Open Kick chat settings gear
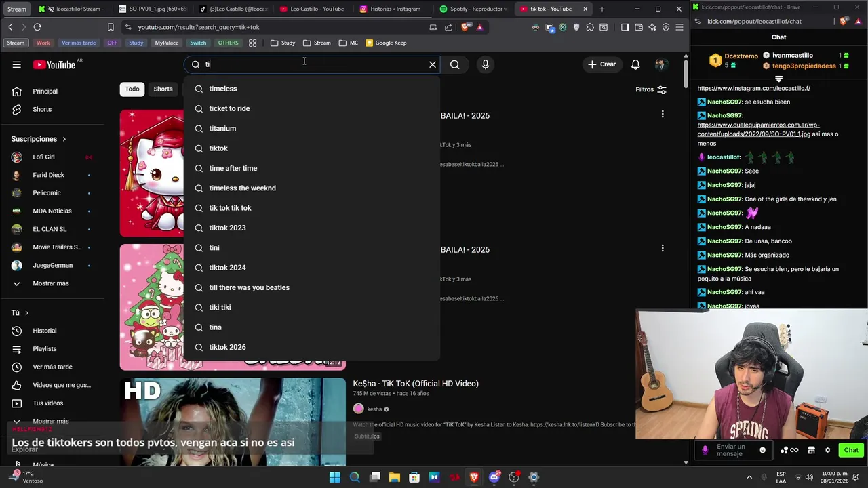The height and width of the screenshot is (488, 868). click(827, 450)
